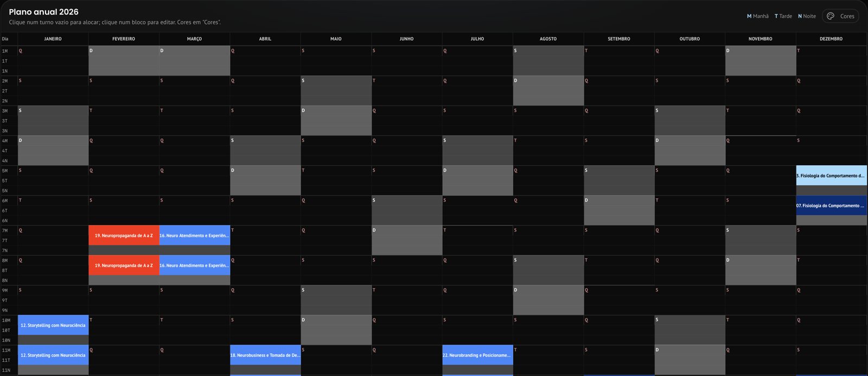
Task: Open the light-blue Fisiologia block in December
Action: tap(831, 176)
